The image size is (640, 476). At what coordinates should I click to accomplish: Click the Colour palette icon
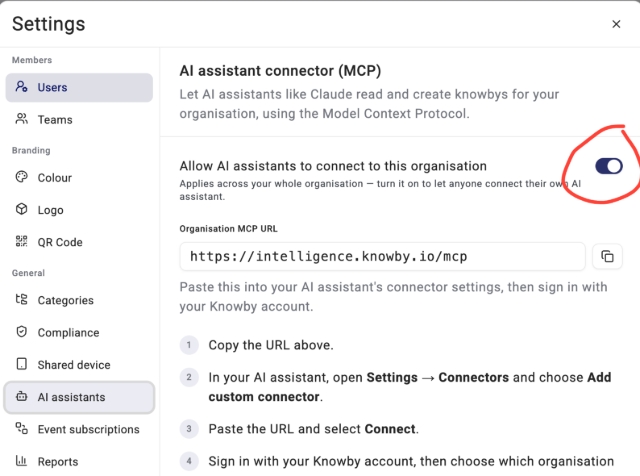point(21,177)
